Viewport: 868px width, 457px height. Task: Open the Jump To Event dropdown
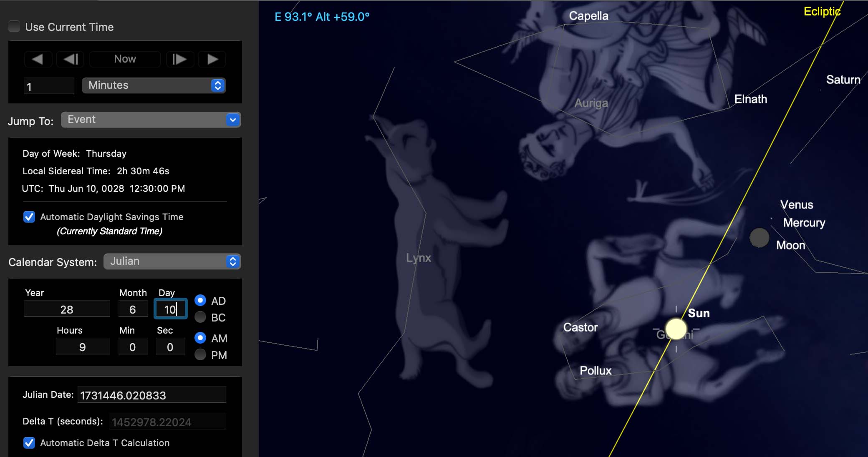pyautogui.click(x=151, y=120)
